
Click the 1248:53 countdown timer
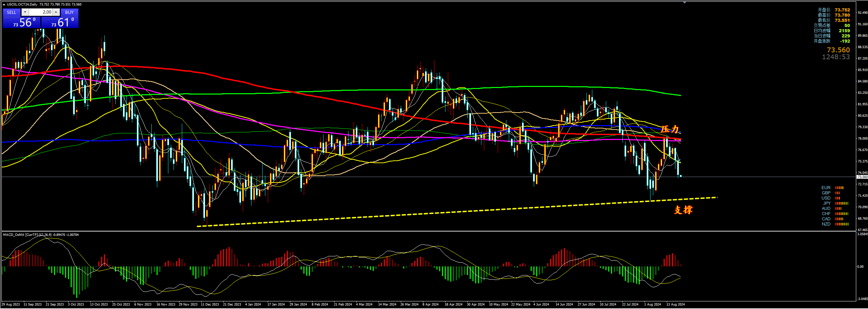pyautogui.click(x=836, y=57)
